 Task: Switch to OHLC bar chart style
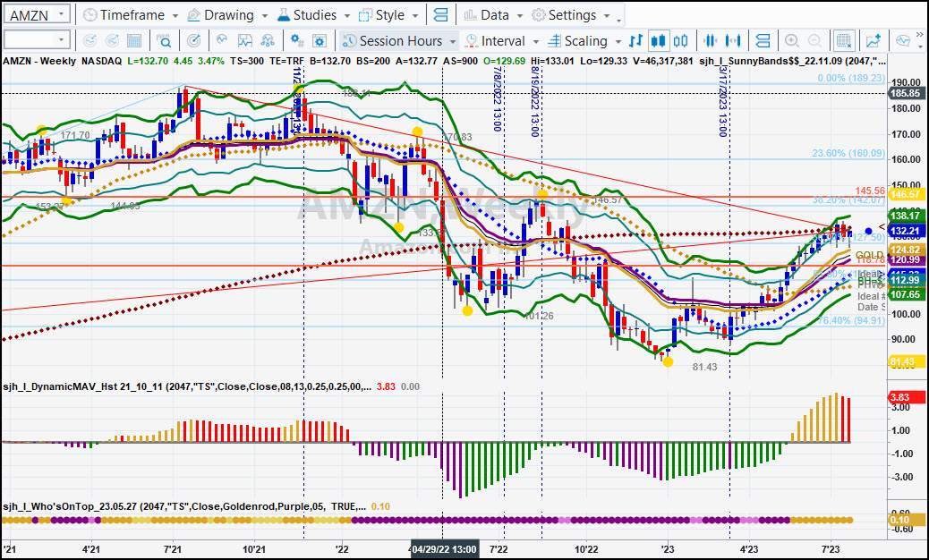pos(635,40)
